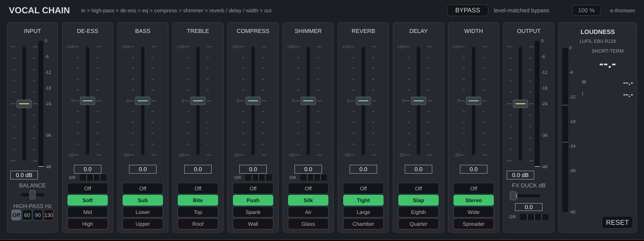Screen dimensions: 644x241
Task: Turn TREBLE mode Off
Action: (198, 188)
